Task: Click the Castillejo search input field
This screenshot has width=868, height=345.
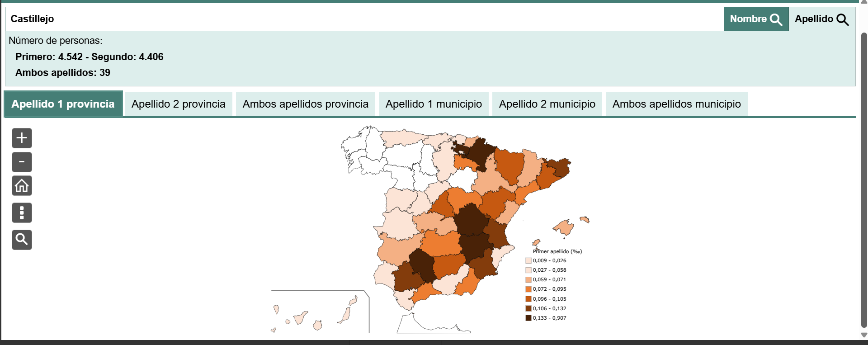Action: [x=362, y=19]
